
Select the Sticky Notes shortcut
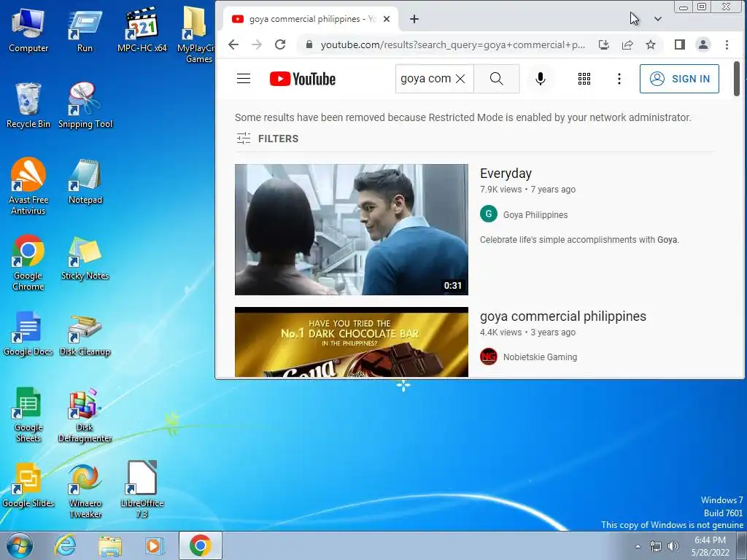click(x=85, y=257)
